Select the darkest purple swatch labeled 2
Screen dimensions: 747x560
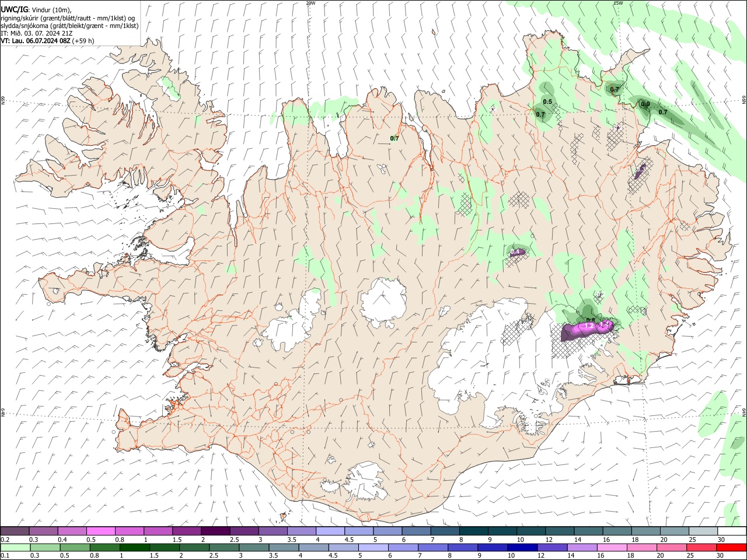[x=215, y=531]
